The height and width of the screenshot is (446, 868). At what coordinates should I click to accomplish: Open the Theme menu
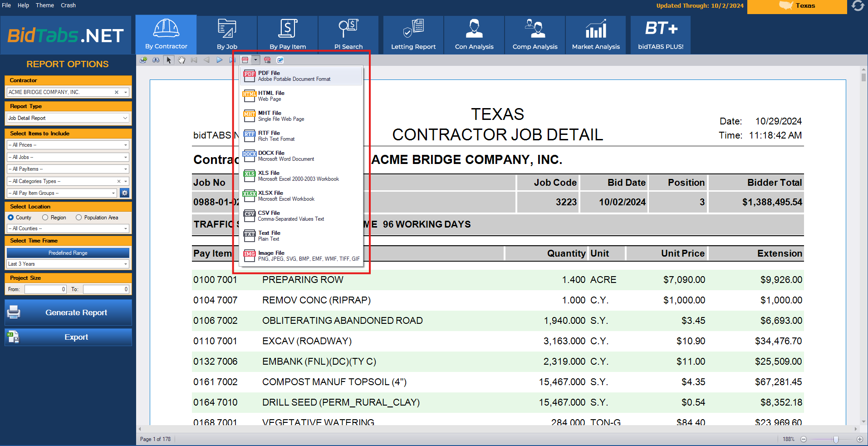pyautogui.click(x=45, y=5)
